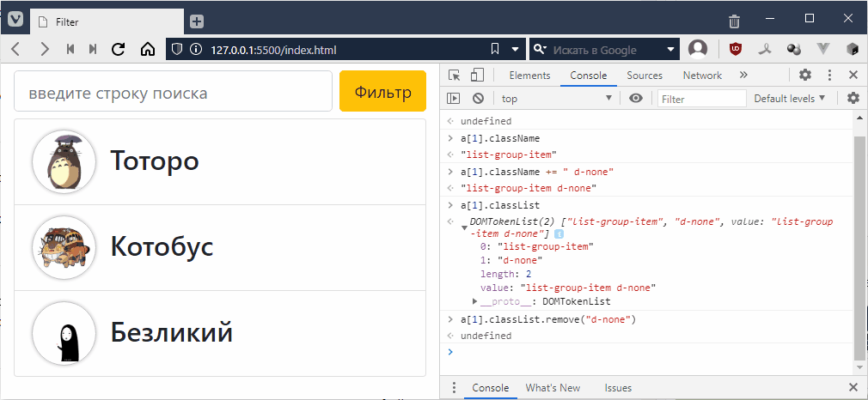Image resolution: width=868 pixels, height=400 pixels.
Task: Bookmark this page using bookmark icon
Action: click(495, 50)
